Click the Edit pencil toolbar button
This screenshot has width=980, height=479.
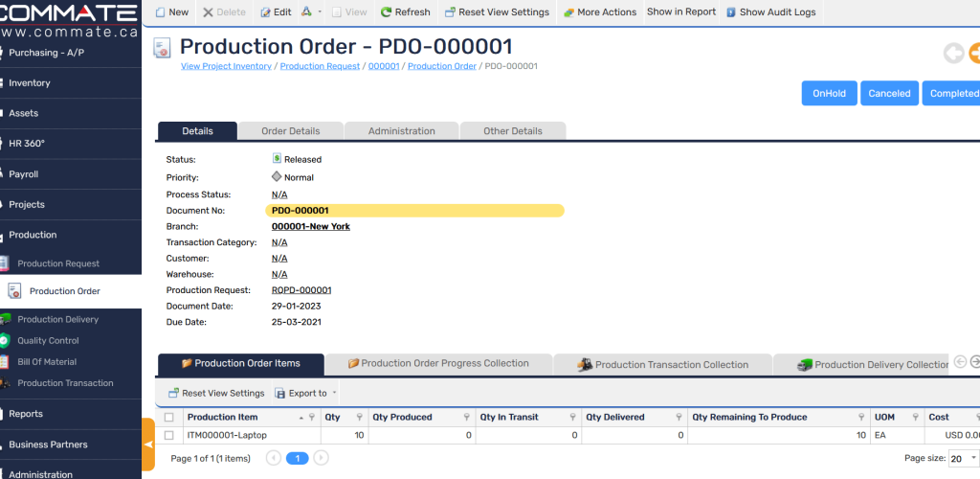[276, 11]
